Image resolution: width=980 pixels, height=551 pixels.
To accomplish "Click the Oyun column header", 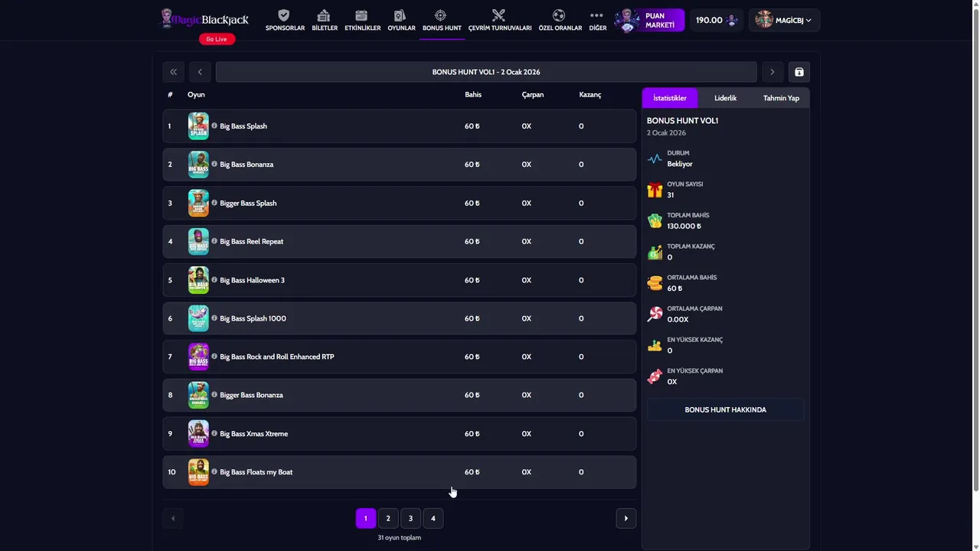I will point(196,95).
